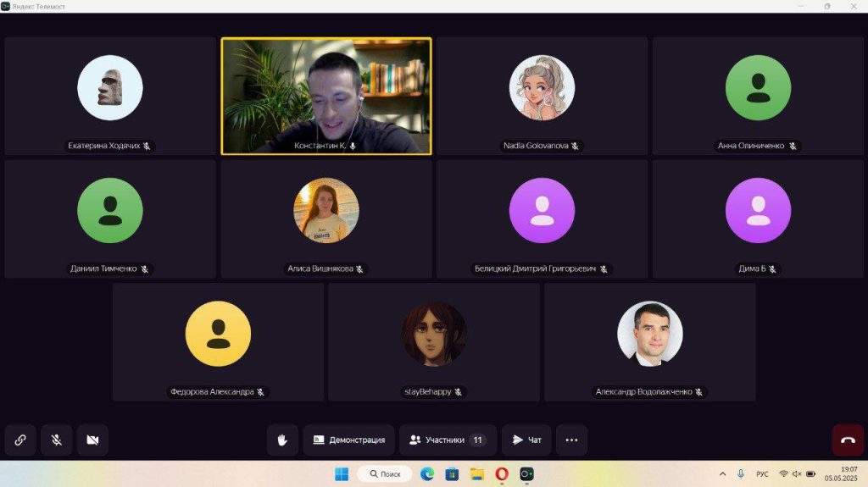Expand the hidden system tray icons
Screen dimensions: 868x487
722,473
